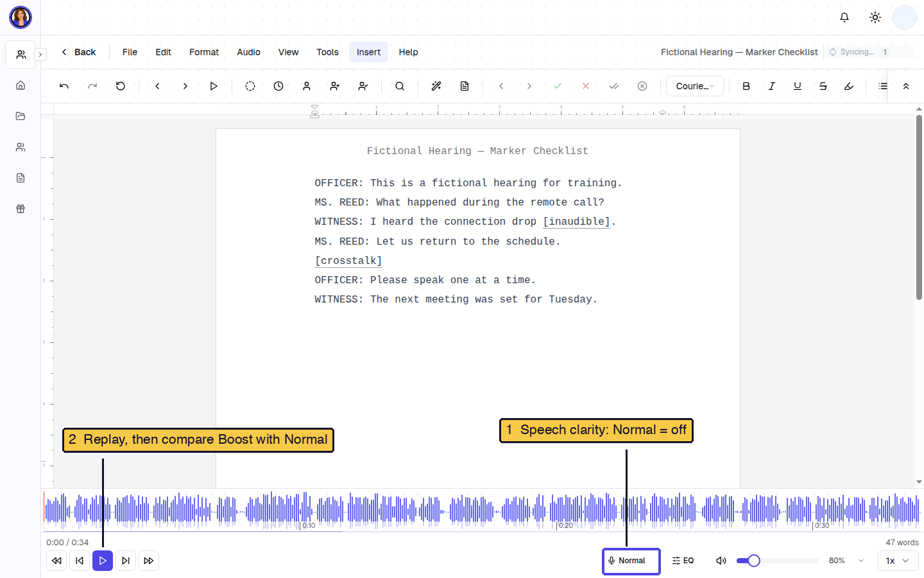
Task: Open the Insert menu
Action: [x=368, y=52]
